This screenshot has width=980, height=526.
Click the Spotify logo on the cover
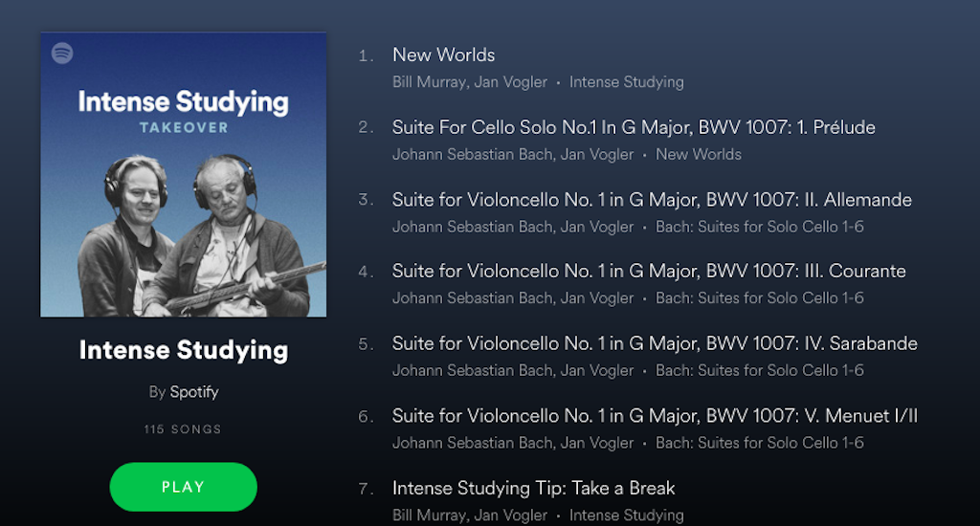click(62, 54)
